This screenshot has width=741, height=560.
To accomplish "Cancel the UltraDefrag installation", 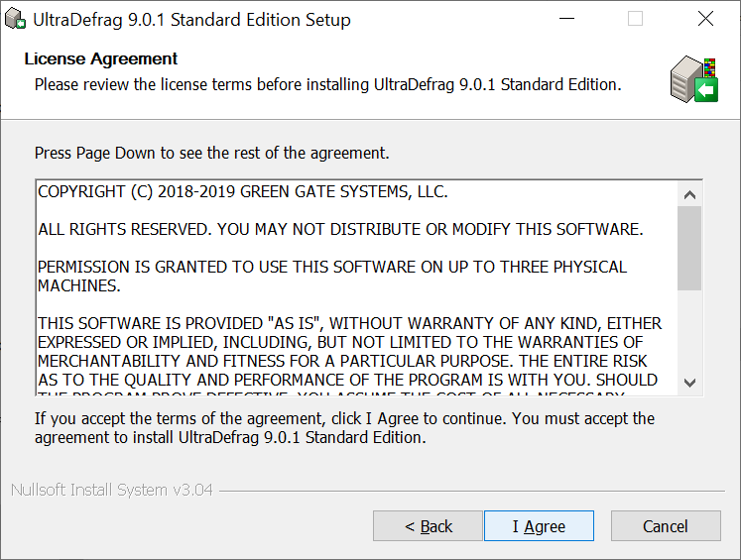I will tap(665, 526).
